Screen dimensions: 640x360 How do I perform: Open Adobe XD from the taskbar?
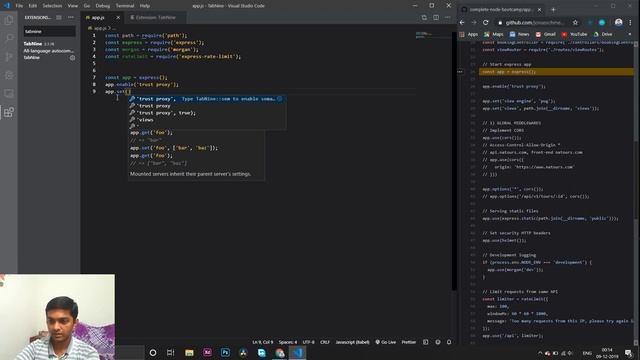[207, 352]
